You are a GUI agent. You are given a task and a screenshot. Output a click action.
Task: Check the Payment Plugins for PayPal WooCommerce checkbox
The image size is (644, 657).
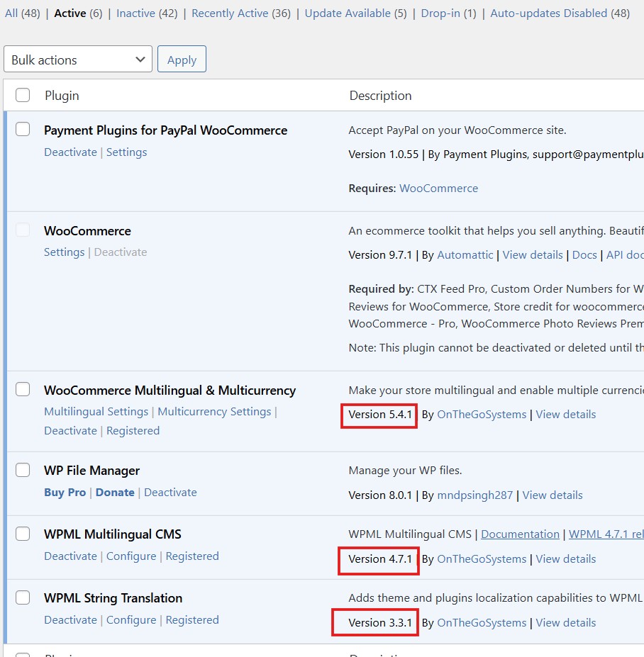pyautogui.click(x=23, y=129)
